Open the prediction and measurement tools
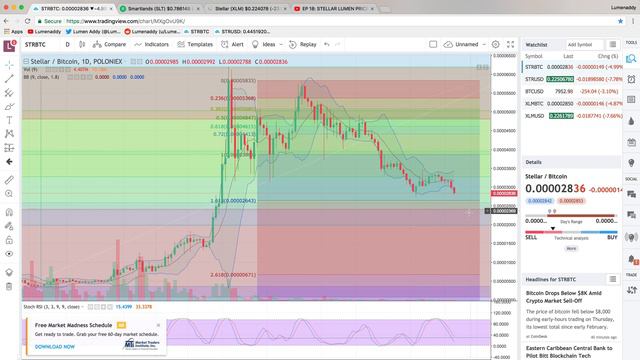The height and width of the screenshot is (360, 640). coord(9,148)
